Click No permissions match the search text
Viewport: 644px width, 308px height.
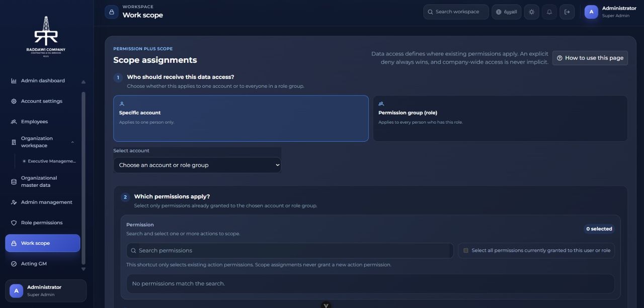(x=179, y=284)
